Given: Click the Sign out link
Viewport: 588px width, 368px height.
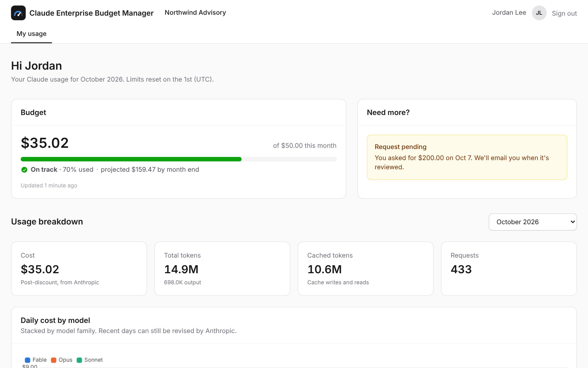Looking at the screenshot, I should click(x=564, y=13).
